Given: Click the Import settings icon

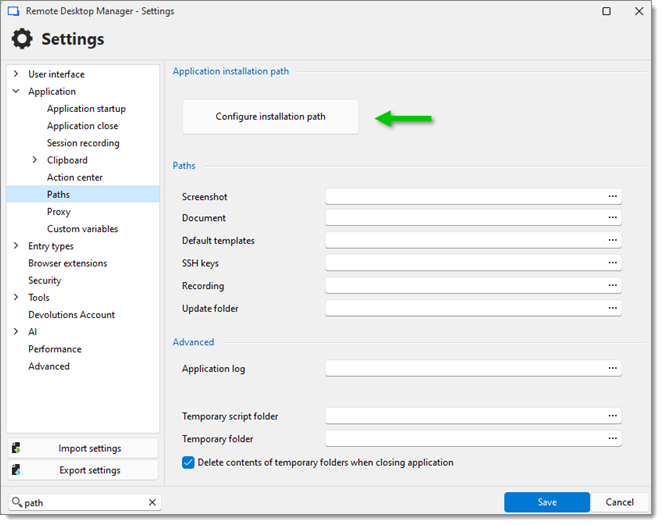Looking at the screenshot, I should 16,448.
